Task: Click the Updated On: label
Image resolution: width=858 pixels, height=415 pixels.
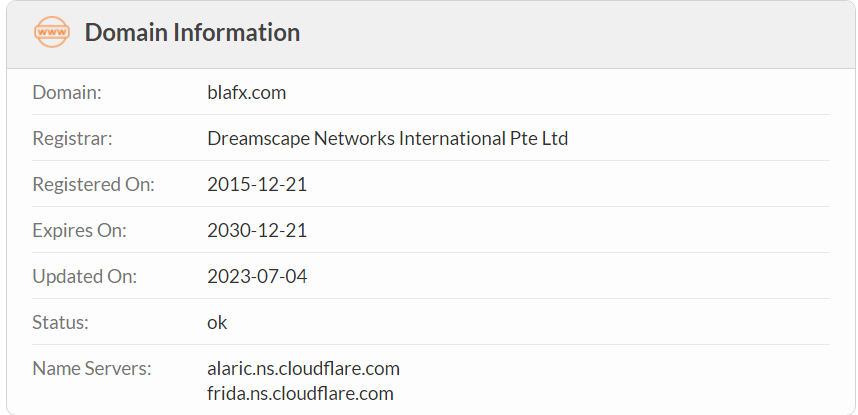Action: pyautogui.click(x=84, y=276)
